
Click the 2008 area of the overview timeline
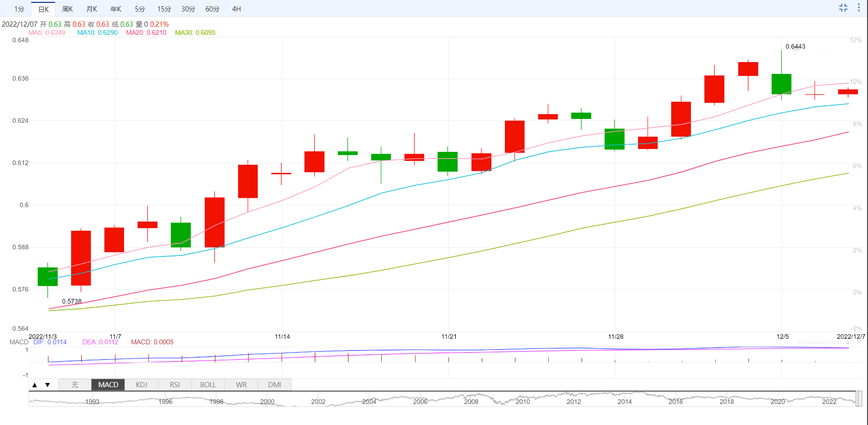tap(471, 402)
